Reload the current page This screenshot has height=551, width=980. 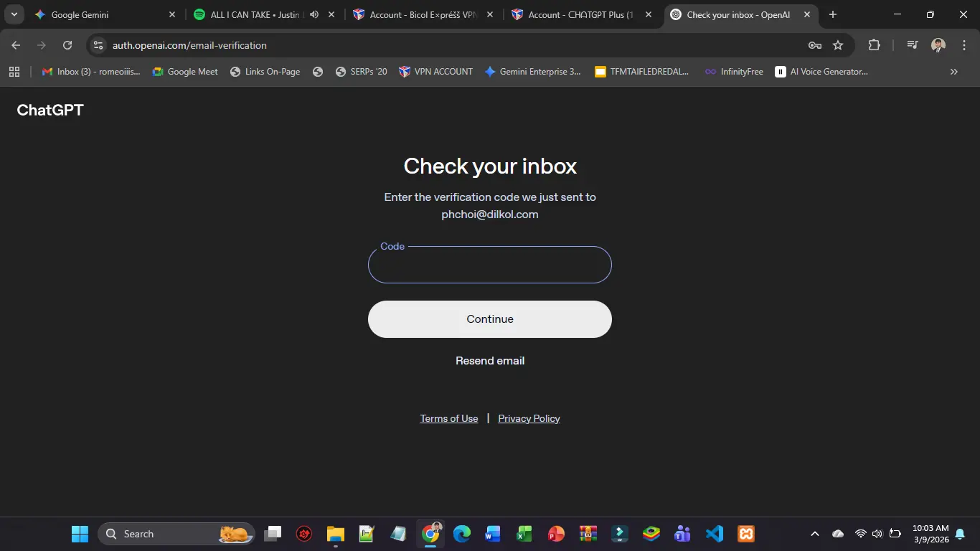click(x=67, y=45)
